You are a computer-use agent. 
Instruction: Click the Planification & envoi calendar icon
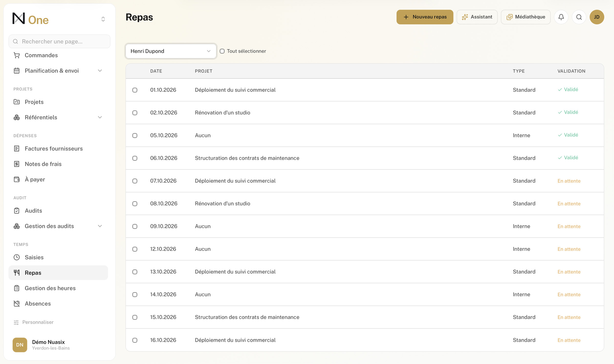[17, 71]
